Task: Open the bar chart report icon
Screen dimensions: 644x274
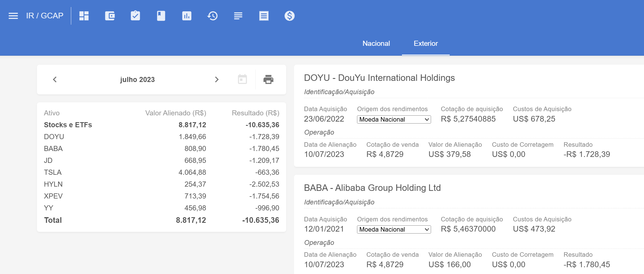Action: [187, 16]
